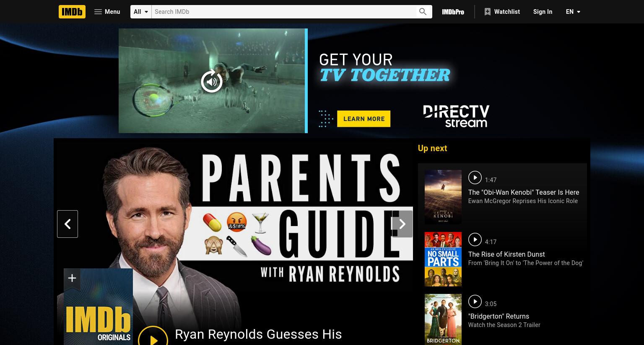Viewport: 644px width, 345px height.
Task: Click 'Watch the Season 2 Trailer' text
Action: coord(504,325)
